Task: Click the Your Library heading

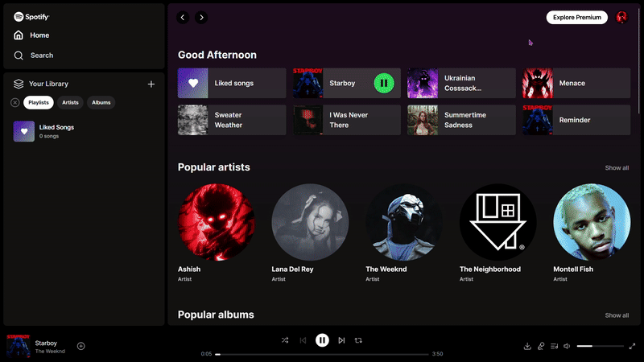Action: click(48, 84)
